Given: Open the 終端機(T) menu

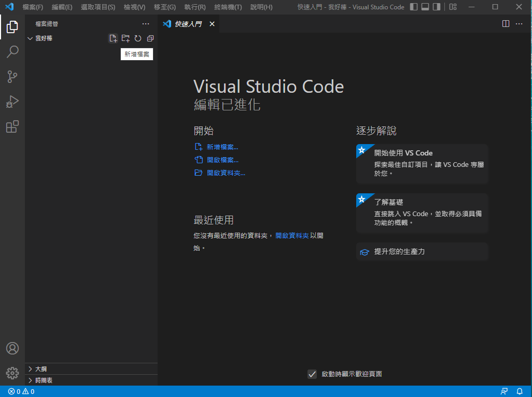Looking at the screenshot, I should pyautogui.click(x=228, y=7).
